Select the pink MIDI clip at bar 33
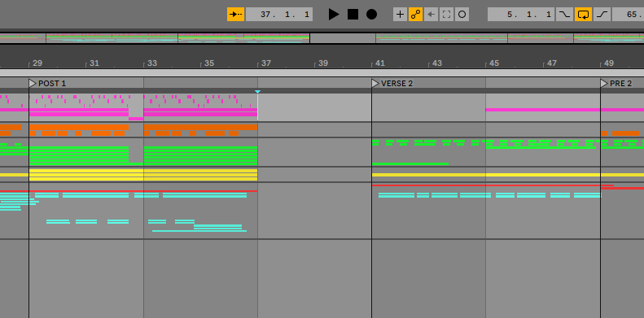This screenshot has height=318, width=644. point(200,107)
